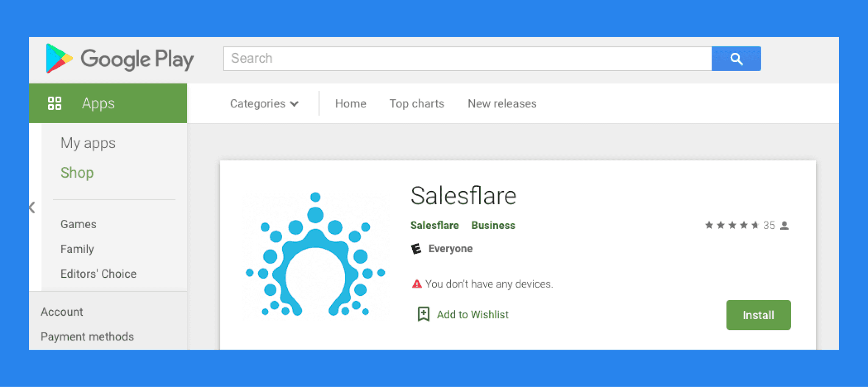The image size is (868, 387).
Task: Click the Everyone content rating icon
Action: click(416, 249)
